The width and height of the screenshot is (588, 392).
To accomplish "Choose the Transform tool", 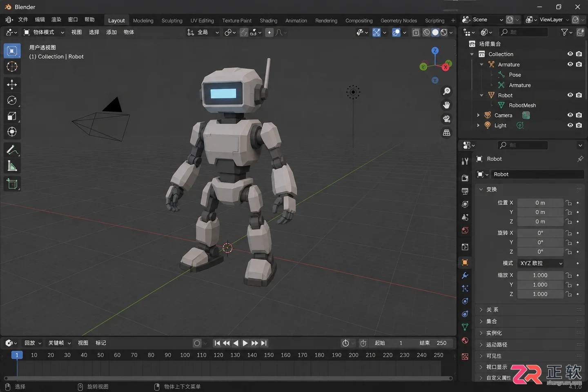I will (12, 131).
